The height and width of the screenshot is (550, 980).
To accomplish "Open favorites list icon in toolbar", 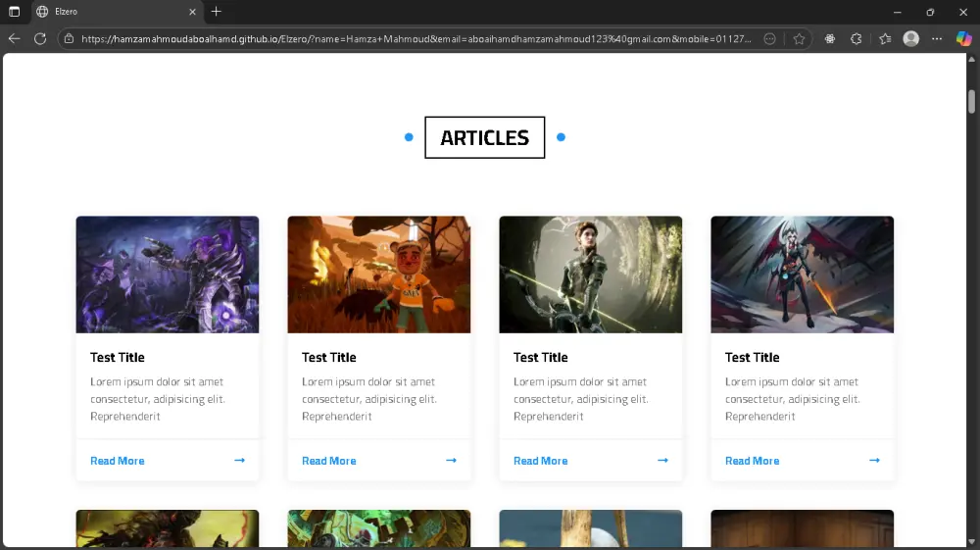I will pyautogui.click(x=885, y=39).
